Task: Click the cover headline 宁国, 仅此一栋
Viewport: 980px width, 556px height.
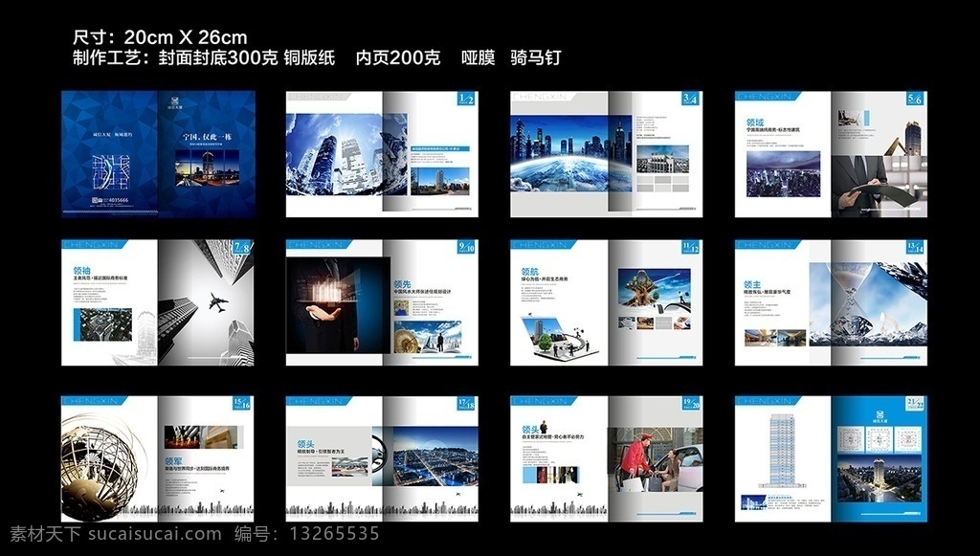Action: 207,137
